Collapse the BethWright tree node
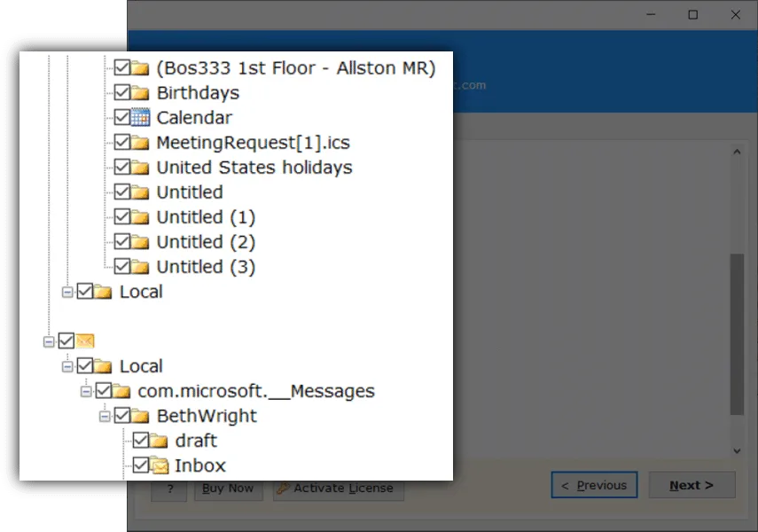Screen dimensions: 758x532 103,415
